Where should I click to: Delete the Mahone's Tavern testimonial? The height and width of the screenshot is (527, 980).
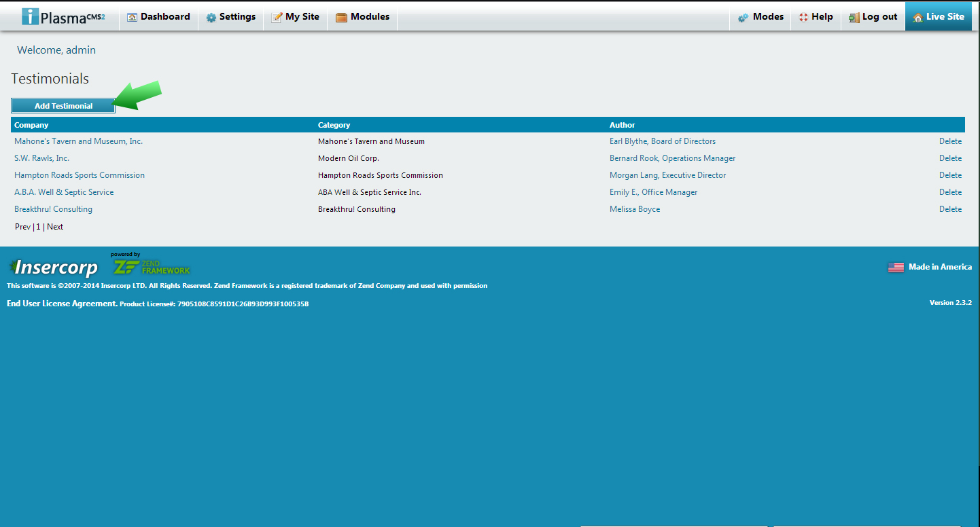click(x=950, y=141)
